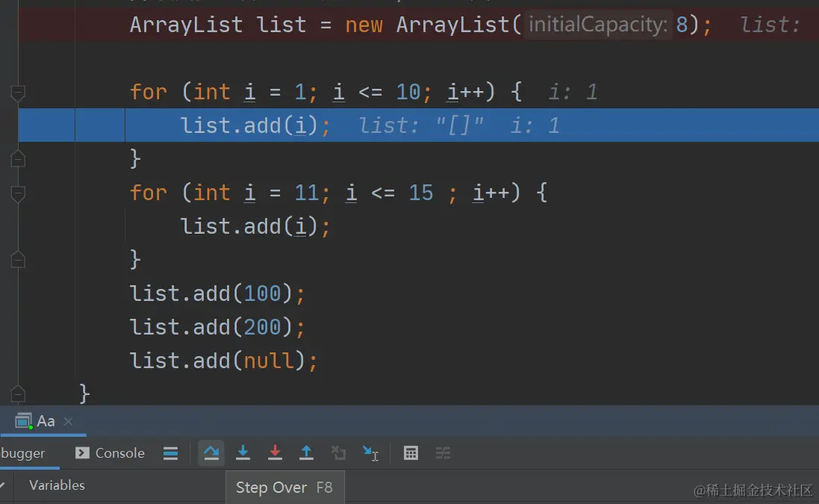Viewport: 819px width, 504px height.
Task: Click the Force Step Into red arrow icon
Action: (275, 452)
